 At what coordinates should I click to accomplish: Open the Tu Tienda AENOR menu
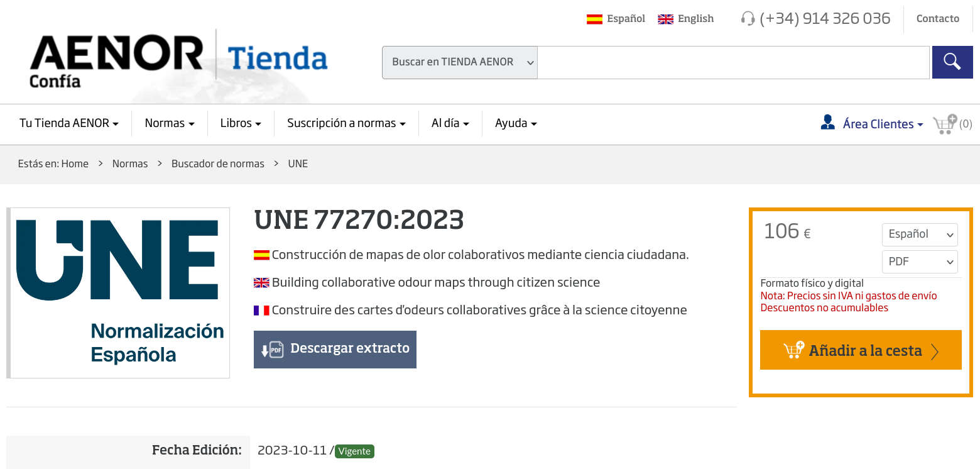point(69,123)
